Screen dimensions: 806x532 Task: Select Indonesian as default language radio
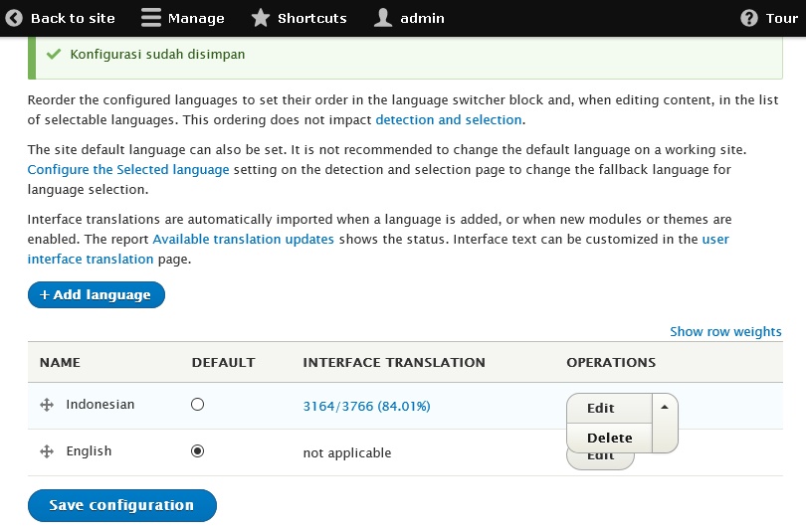197,405
